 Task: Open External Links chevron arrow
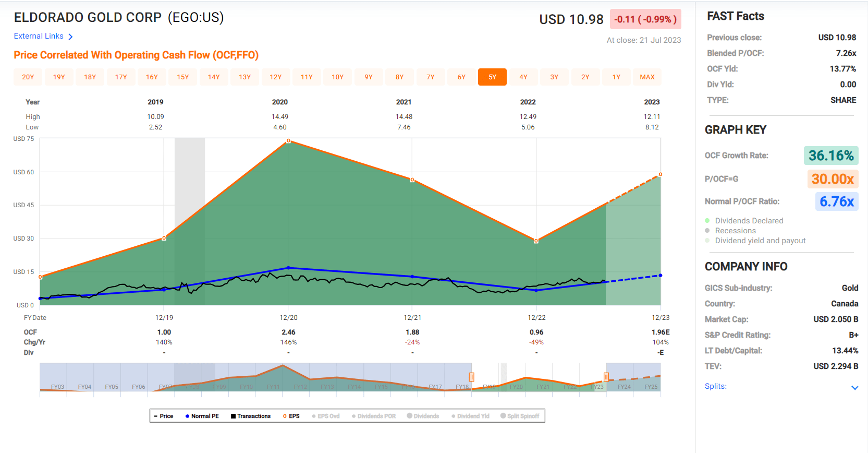(70, 37)
